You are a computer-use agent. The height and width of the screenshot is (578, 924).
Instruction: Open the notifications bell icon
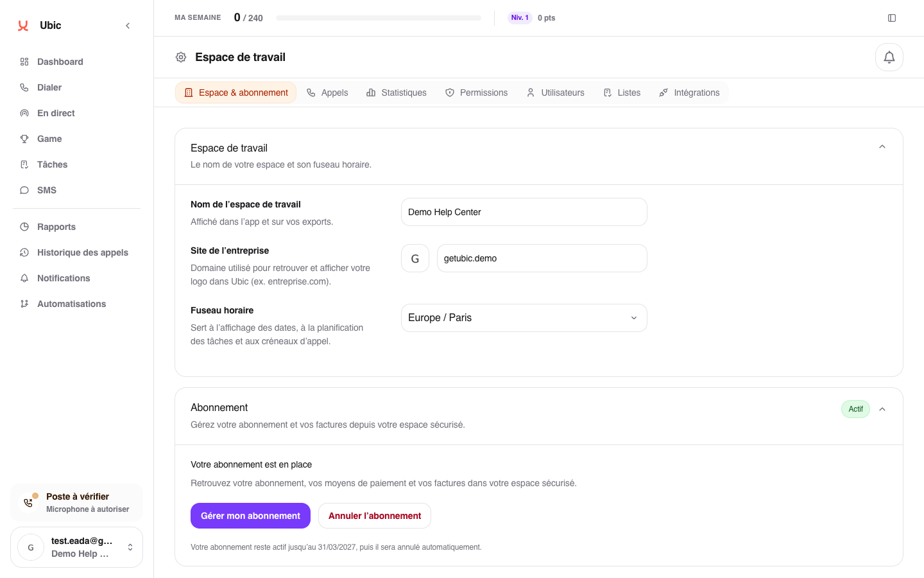889,57
